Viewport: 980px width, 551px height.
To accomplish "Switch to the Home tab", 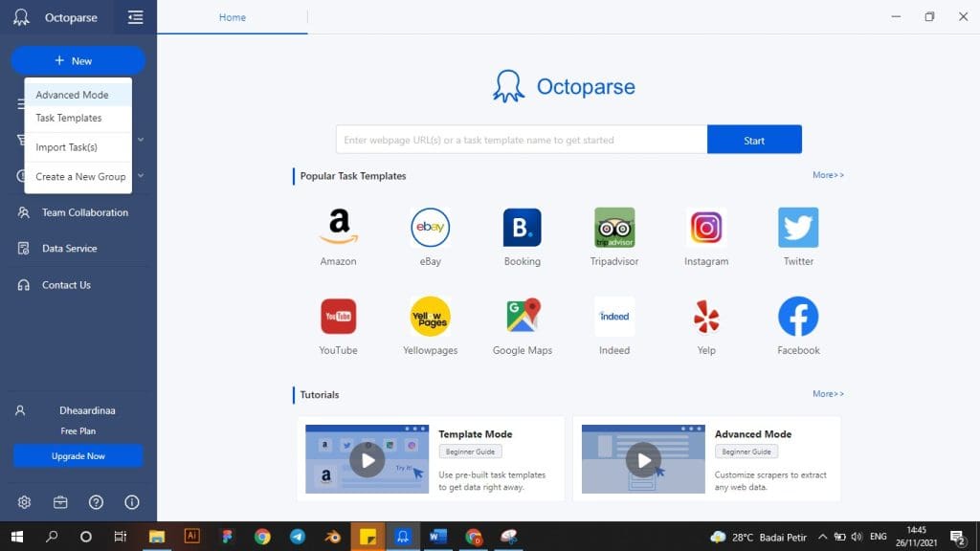I will coord(232,17).
